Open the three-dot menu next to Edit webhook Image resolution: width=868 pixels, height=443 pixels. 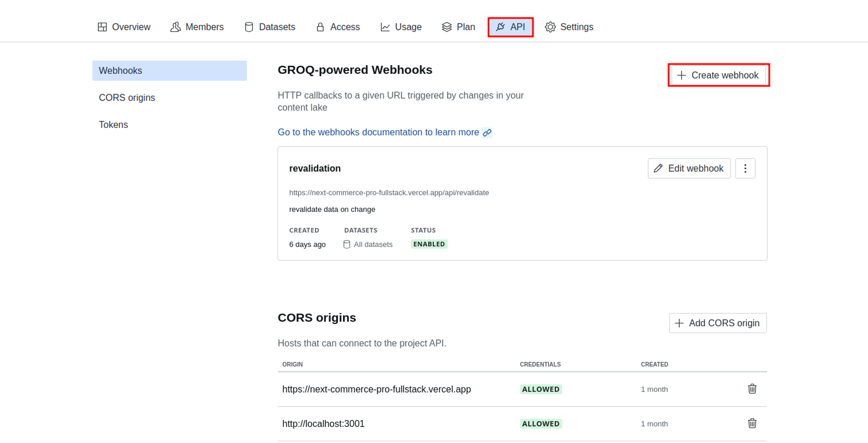pyautogui.click(x=745, y=168)
